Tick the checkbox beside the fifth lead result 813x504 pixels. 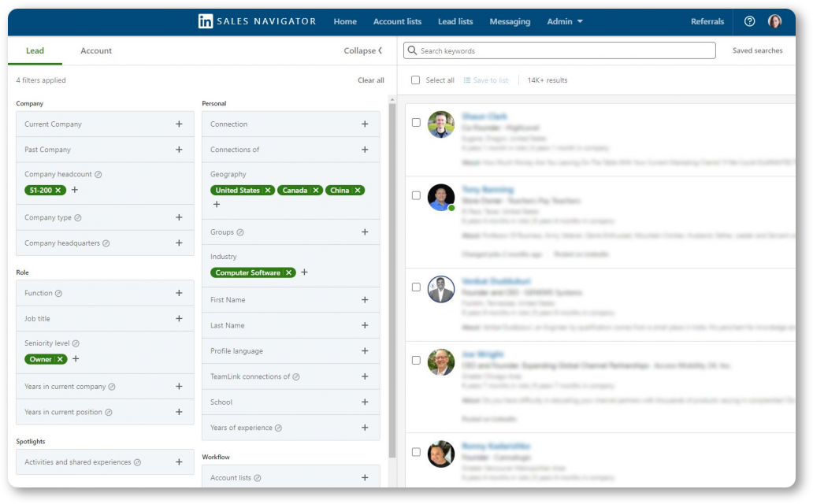coord(416,452)
